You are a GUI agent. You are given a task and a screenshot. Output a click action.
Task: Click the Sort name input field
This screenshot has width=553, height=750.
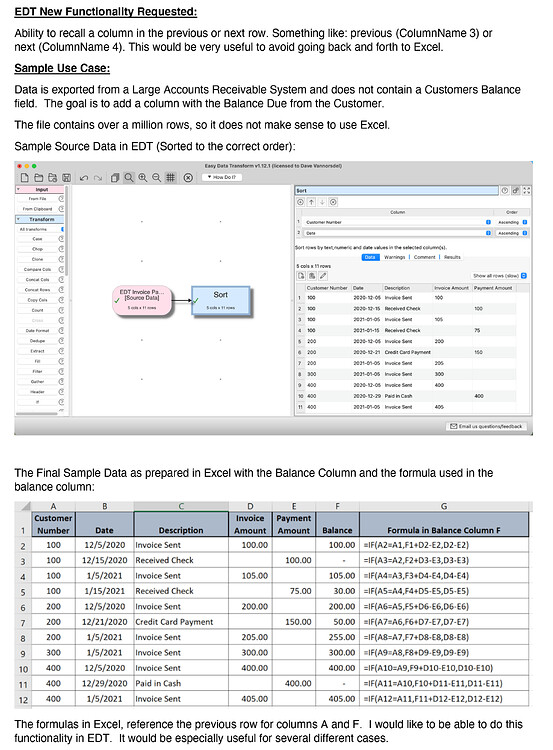(x=396, y=190)
